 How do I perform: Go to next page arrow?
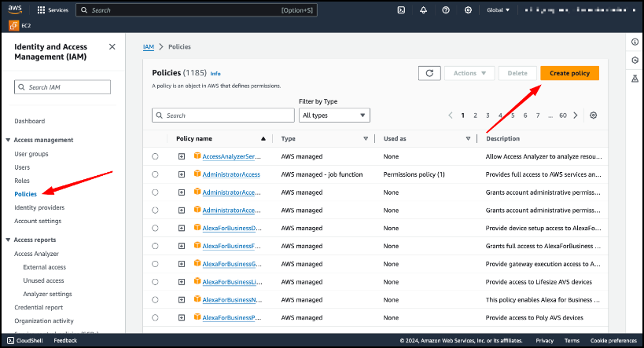pos(576,115)
